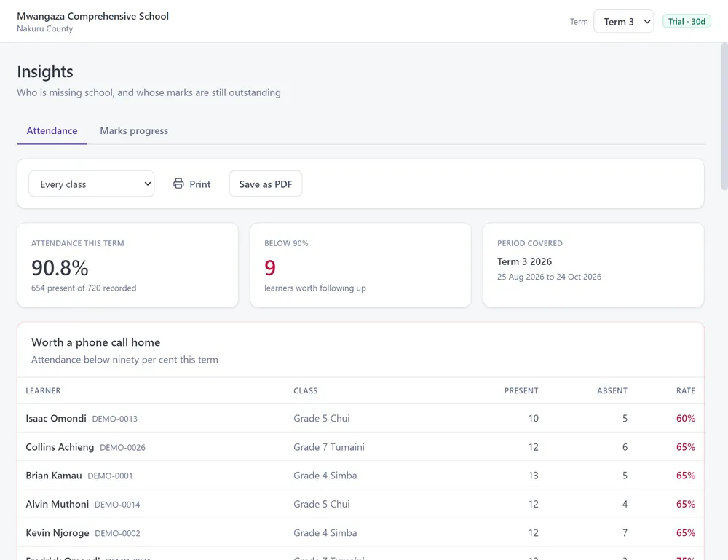This screenshot has width=728, height=560.
Task: Click Grade 7 Tumaini in Collins Achieng row
Action: click(x=329, y=447)
